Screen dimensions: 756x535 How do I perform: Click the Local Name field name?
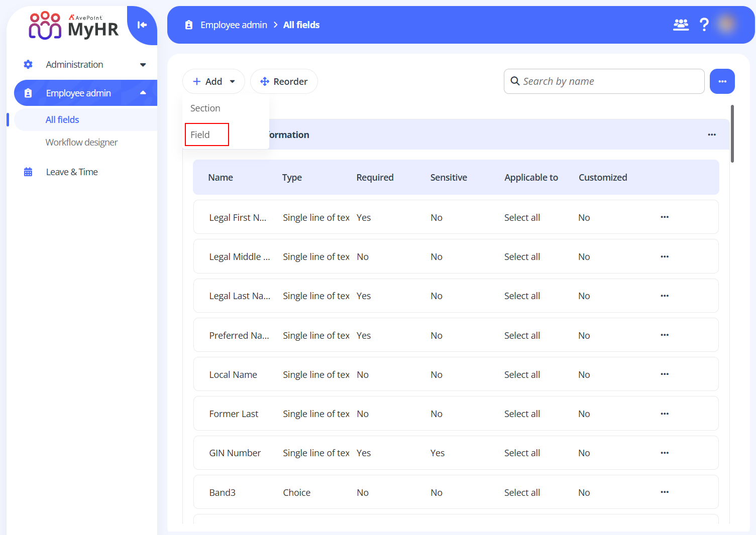click(x=233, y=374)
